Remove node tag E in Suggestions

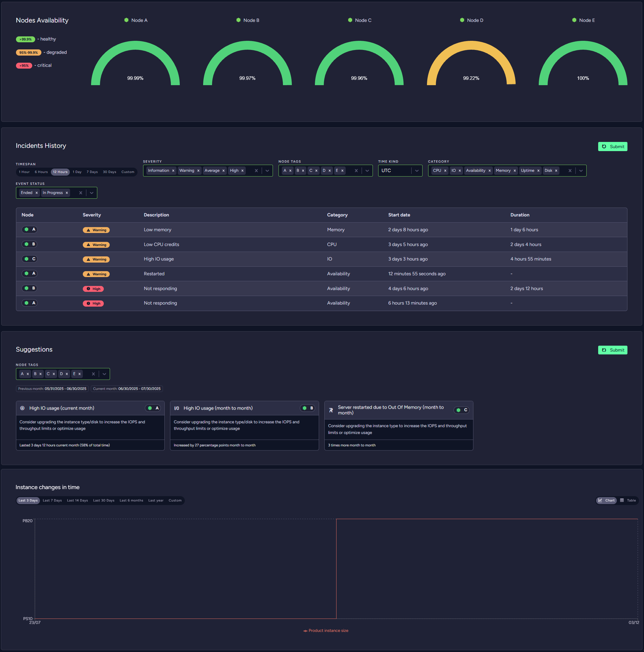pos(80,374)
